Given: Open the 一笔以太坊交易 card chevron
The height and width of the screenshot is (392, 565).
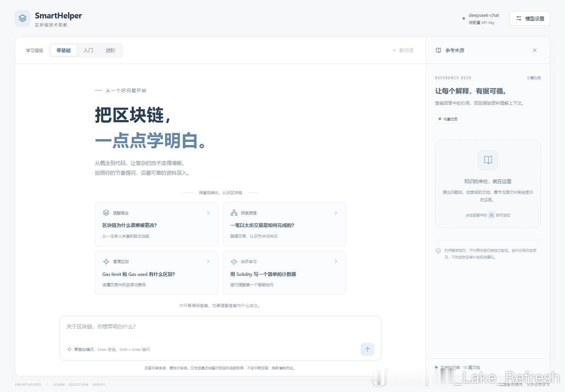Looking at the screenshot, I should 336,213.
